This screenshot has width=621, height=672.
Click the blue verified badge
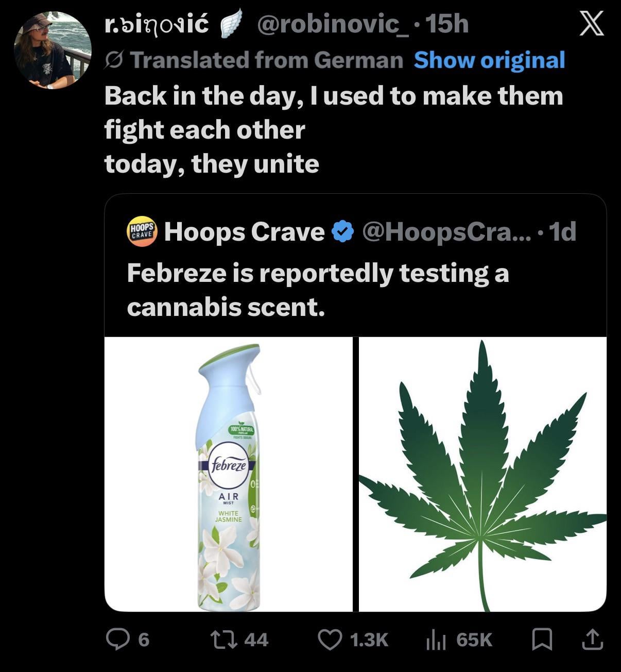(x=343, y=232)
